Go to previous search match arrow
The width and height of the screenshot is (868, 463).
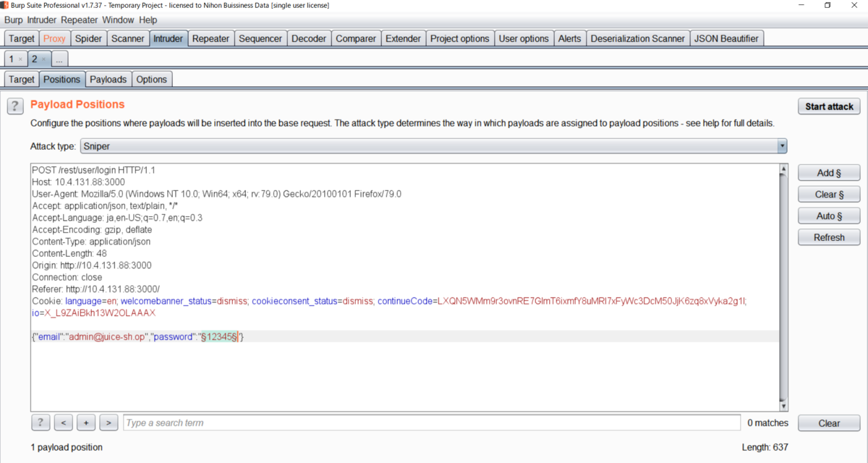pyautogui.click(x=64, y=422)
